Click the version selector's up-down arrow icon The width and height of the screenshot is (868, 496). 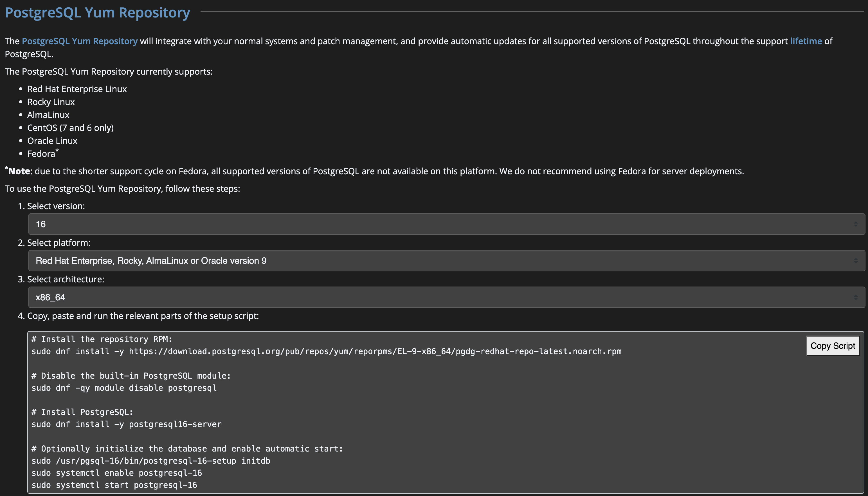[855, 224]
